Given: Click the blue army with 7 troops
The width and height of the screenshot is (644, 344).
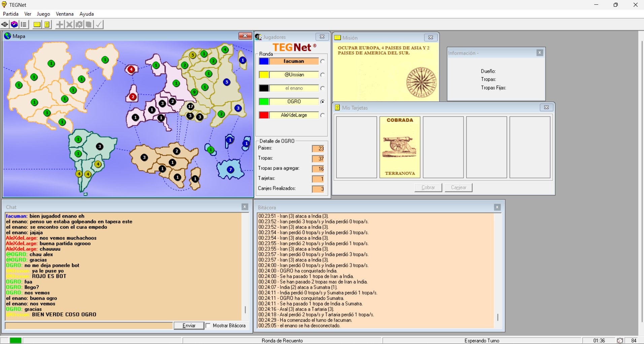Looking at the screenshot, I should pos(230,169).
